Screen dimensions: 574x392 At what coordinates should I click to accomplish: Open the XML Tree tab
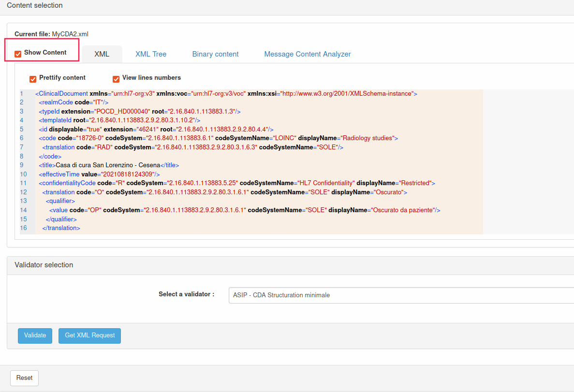(151, 54)
